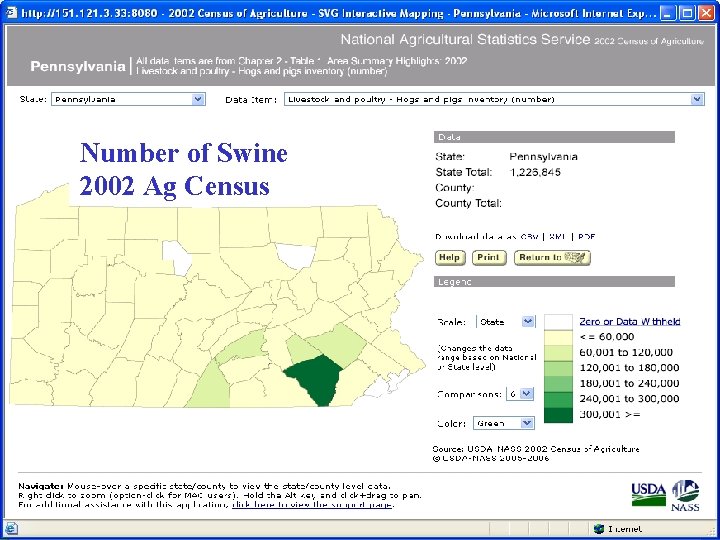Screen dimensions: 720x540
Task: Click the NASS logo
Action: pyautogui.click(x=686, y=495)
